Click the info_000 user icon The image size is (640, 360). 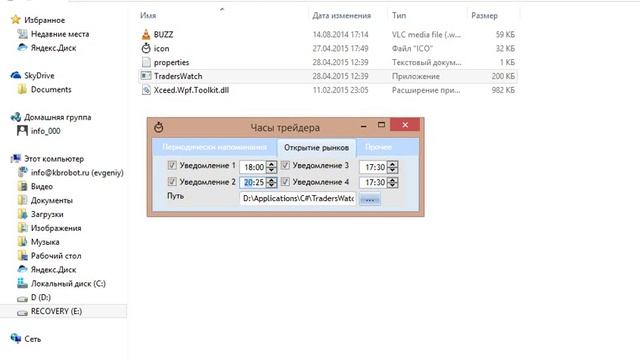coord(22,131)
